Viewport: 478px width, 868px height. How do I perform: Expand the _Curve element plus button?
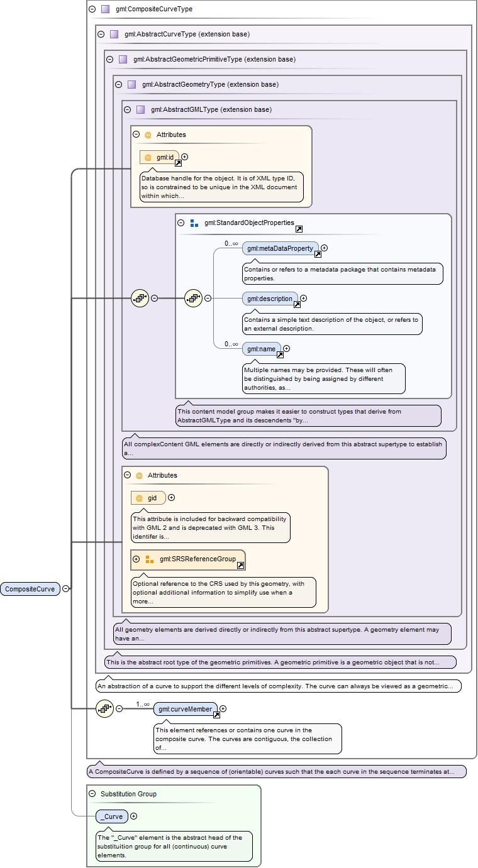click(x=133, y=816)
